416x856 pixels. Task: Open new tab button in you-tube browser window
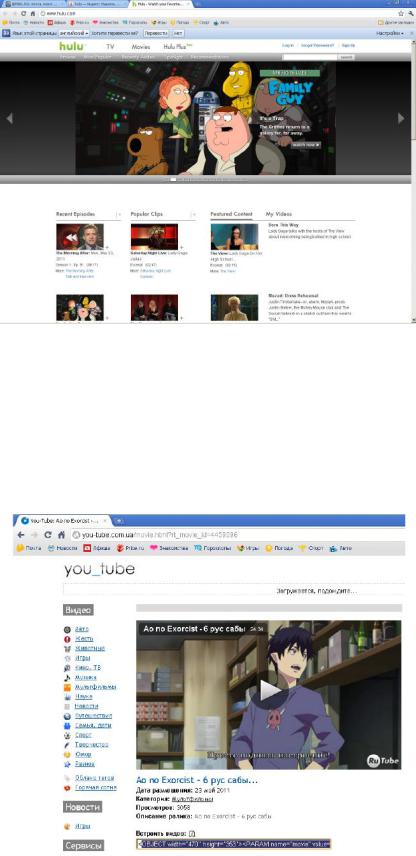(x=118, y=521)
